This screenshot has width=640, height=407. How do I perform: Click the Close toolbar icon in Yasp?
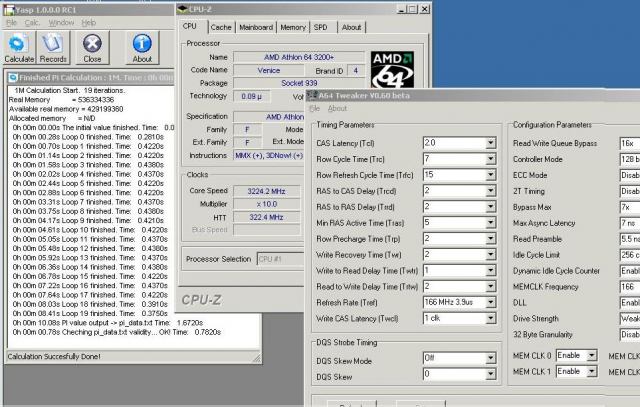click(92, 48)
